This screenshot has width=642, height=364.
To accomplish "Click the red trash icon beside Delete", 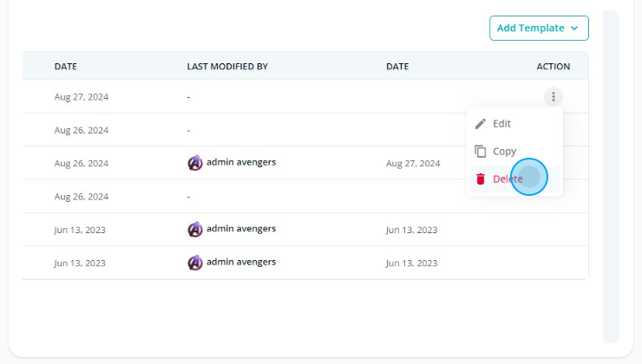I will pos(481,179).
